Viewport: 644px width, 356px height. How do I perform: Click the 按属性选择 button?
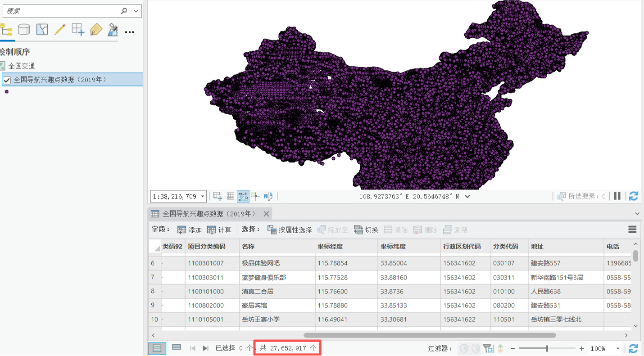pyautogui.click(x=290, y=230)
